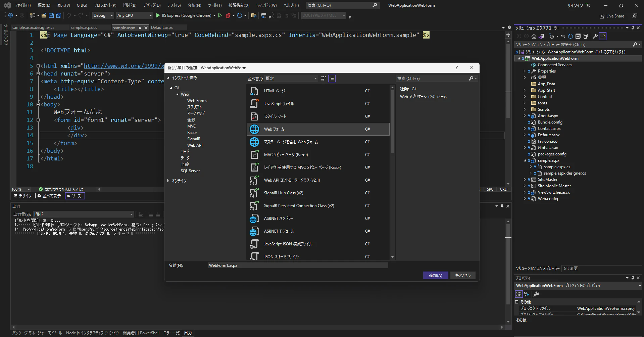
Task: Click the Show All Files icon in Solution Explorer
Action: coord(586,36)
